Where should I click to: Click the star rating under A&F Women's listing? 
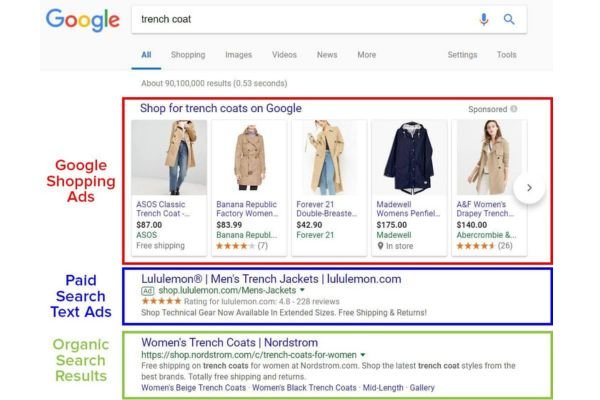coord(476,246)
